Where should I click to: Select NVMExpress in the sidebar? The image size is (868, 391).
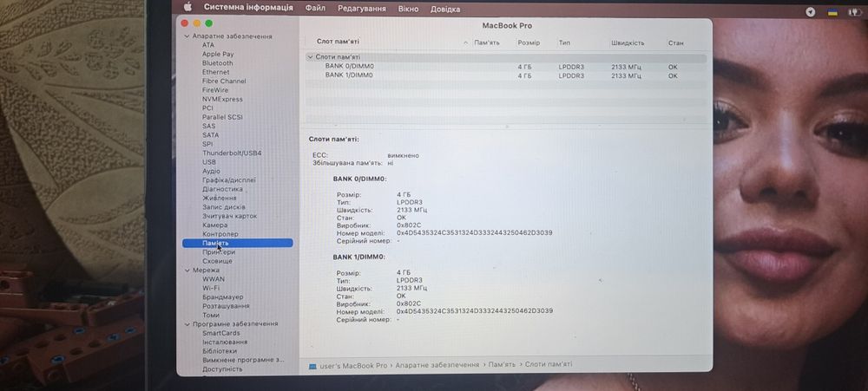point(222,100)
